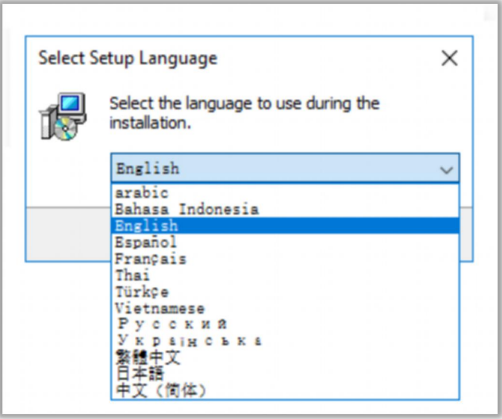Viewport: 502px width, 419px height.
Task: Pick Русский from the list
Action: [285, 324]
